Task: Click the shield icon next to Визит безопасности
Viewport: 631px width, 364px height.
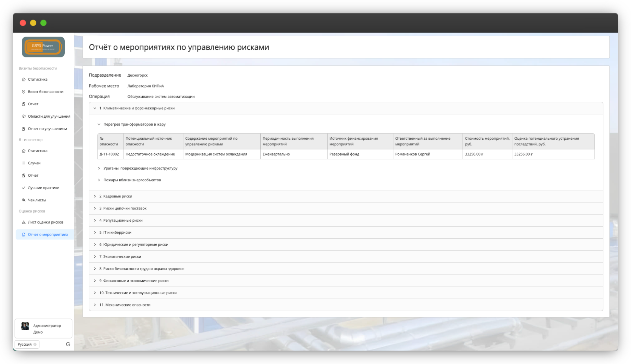Action: [x=24, y=92]
